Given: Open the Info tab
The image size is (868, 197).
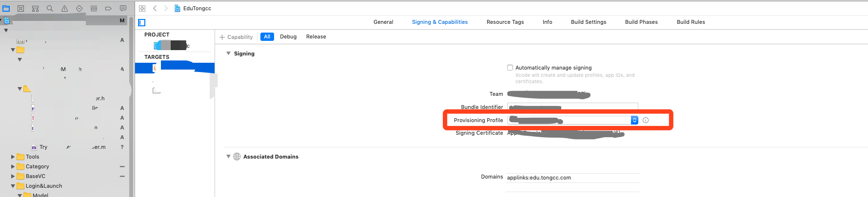Looking at the screenshot, I should point(548,22).
